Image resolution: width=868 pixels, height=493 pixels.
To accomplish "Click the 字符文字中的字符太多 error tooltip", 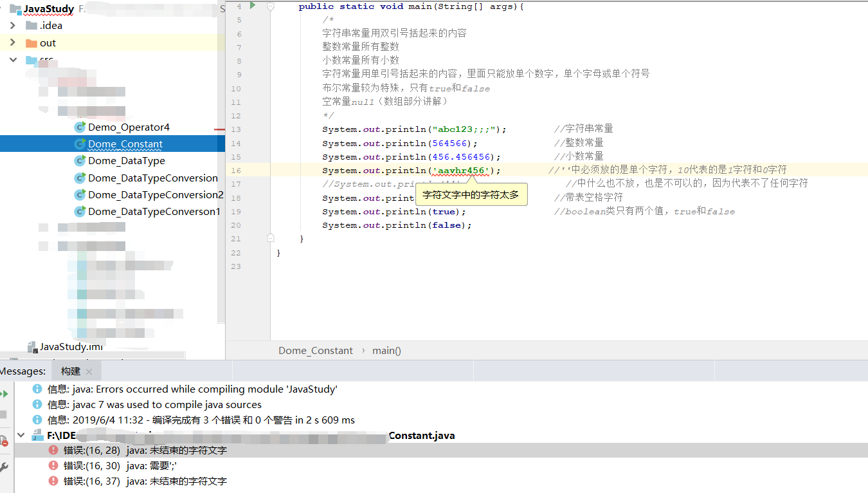I will [471, 194].
